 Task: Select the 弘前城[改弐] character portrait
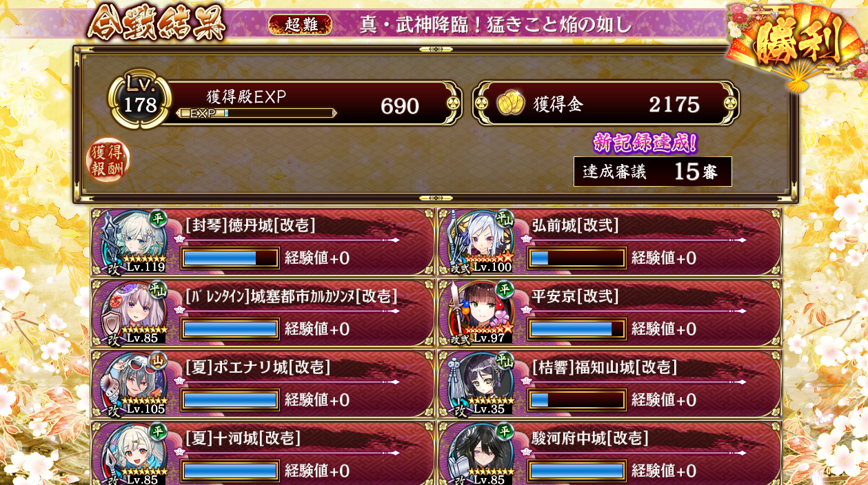478,242
